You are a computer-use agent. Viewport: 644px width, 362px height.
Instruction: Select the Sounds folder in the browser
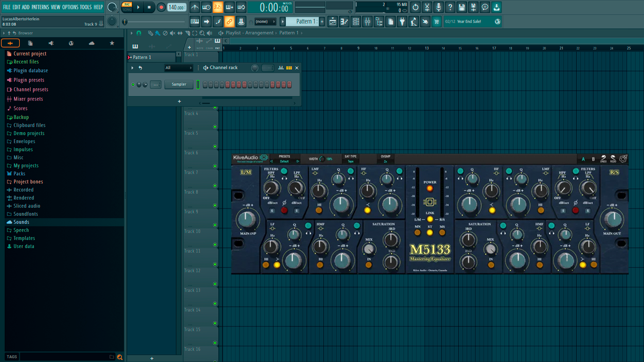click(x=21, y=222)
